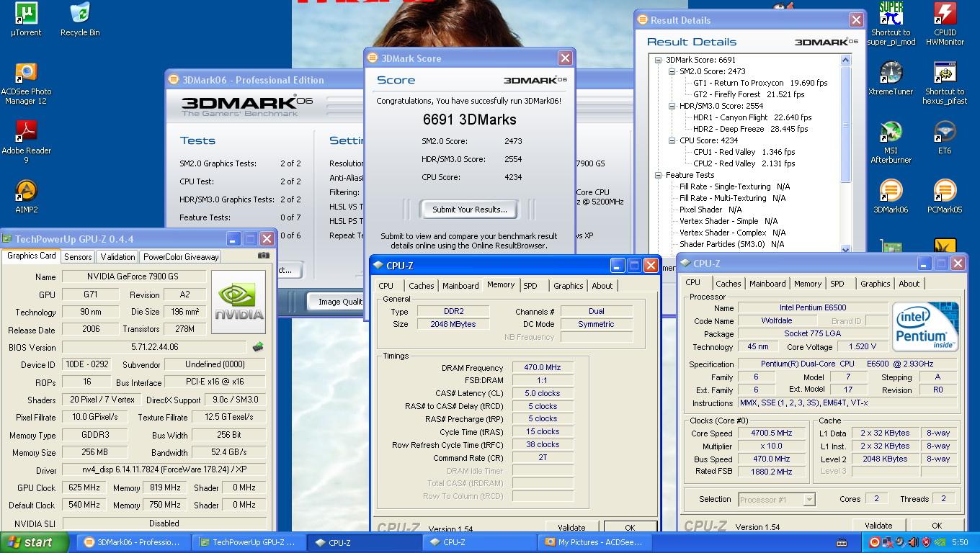Screen dimensions: 980x553
Task: Click the NVIDIA logo in GPU-Z
Action: click(240, 302)
